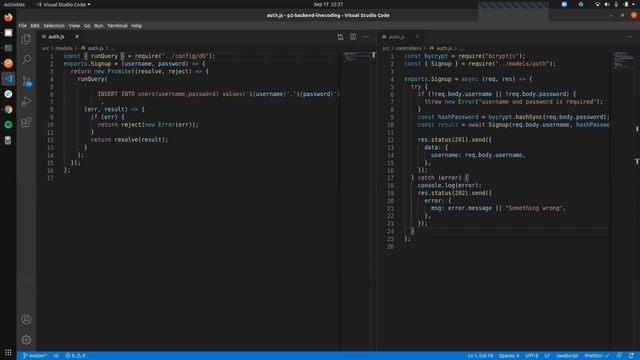The height and width of the screenshot is (360, 640).
Task: Click Activities in the top bar
Action: (x=14, y=4)
